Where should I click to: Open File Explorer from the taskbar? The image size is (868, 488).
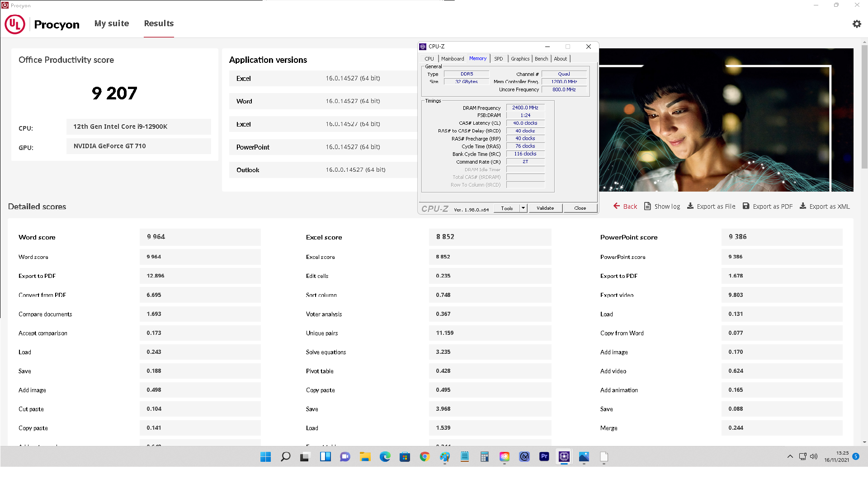pyautogui.click(x=365, y=457)
